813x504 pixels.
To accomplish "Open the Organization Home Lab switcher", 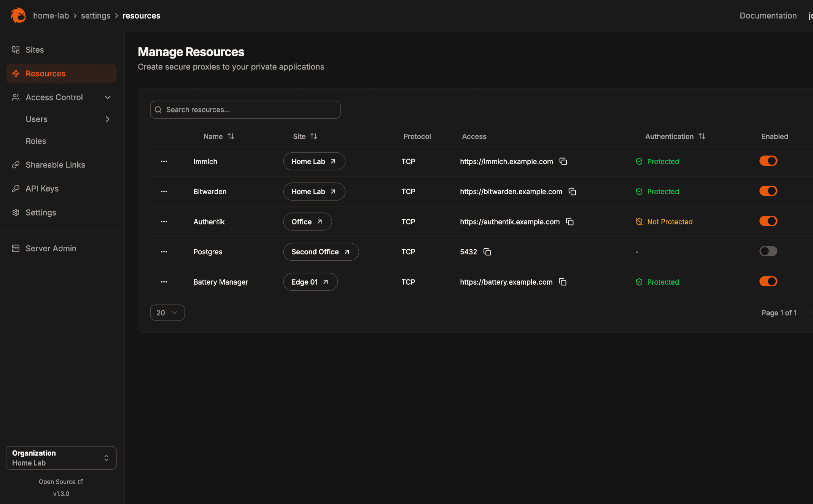I will click(61, 458).
